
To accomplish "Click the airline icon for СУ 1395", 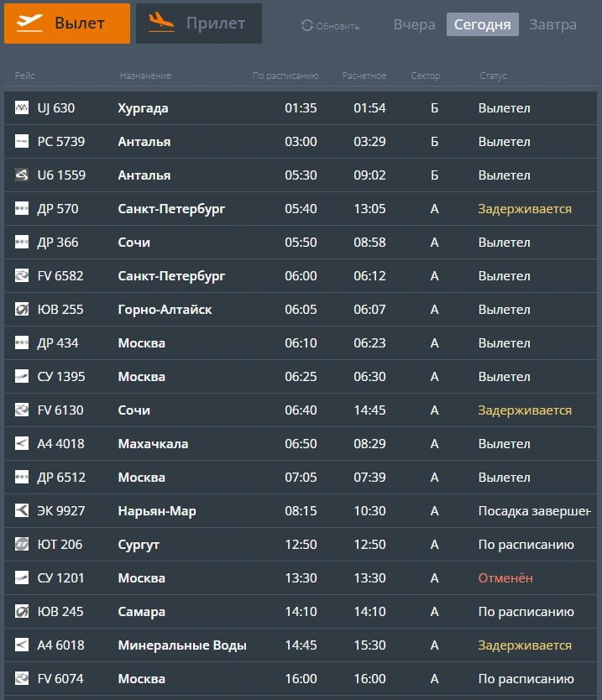I will (22, 377).
